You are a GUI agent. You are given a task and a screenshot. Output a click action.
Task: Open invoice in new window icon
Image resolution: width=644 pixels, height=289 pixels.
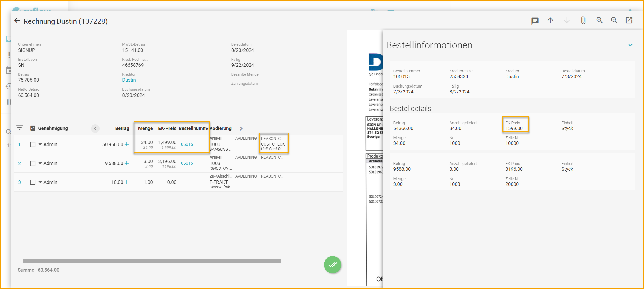(629, 21)
